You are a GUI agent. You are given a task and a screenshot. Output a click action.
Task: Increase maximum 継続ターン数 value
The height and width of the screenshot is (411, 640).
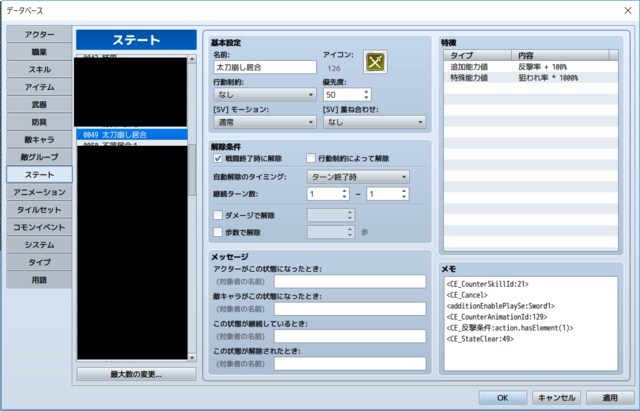(x=404, y=191)
